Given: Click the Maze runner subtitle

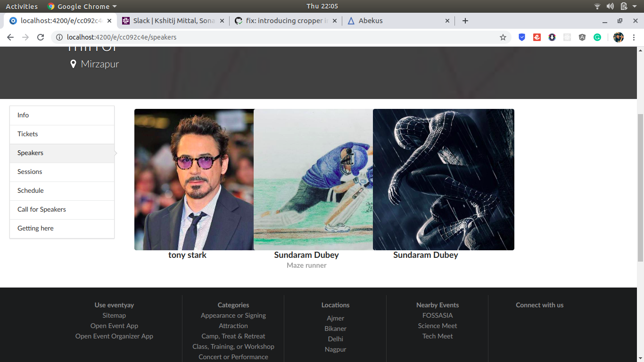Looking at the screenshot, I should pyautogui.click(x=306, y=265).
